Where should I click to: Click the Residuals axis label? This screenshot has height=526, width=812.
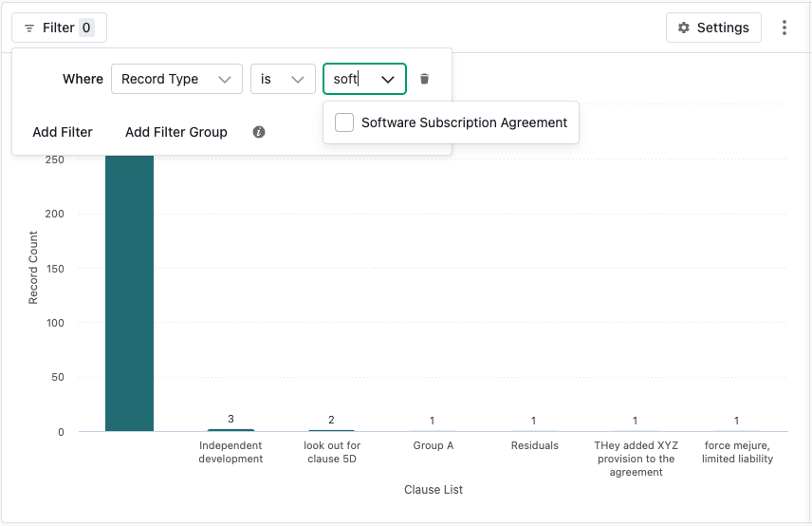(535, 445)
